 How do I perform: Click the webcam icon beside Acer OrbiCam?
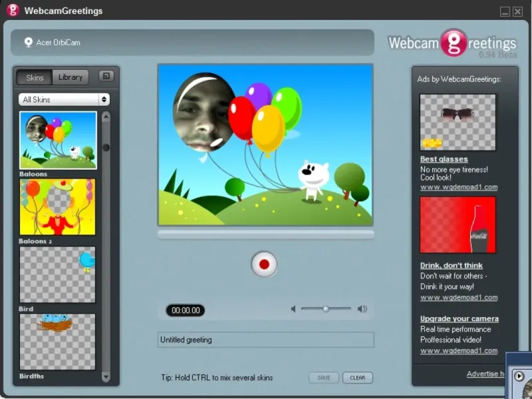(x=28, y=43)
